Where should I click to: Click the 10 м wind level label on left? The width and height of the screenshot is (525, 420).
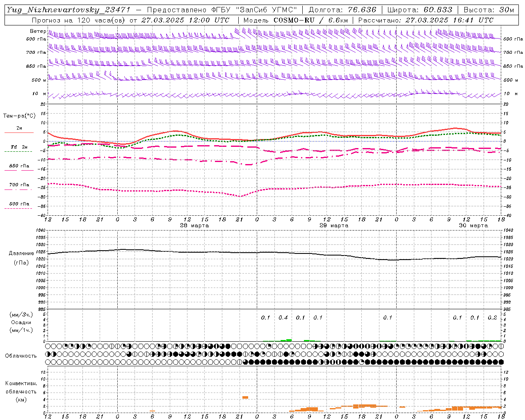[40, 94]
